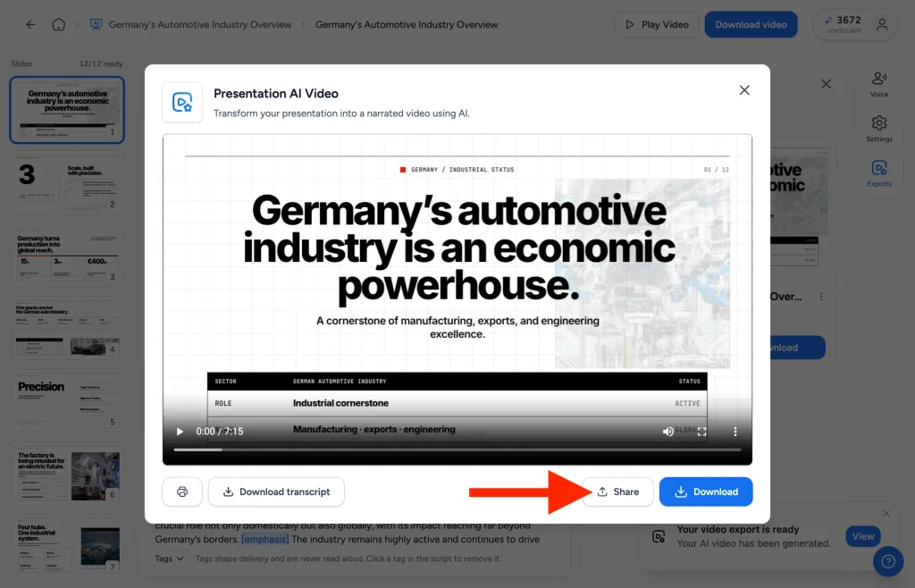Open Settings gear in right sidebar
Screen dimensions: 915x588
[879, 129]
